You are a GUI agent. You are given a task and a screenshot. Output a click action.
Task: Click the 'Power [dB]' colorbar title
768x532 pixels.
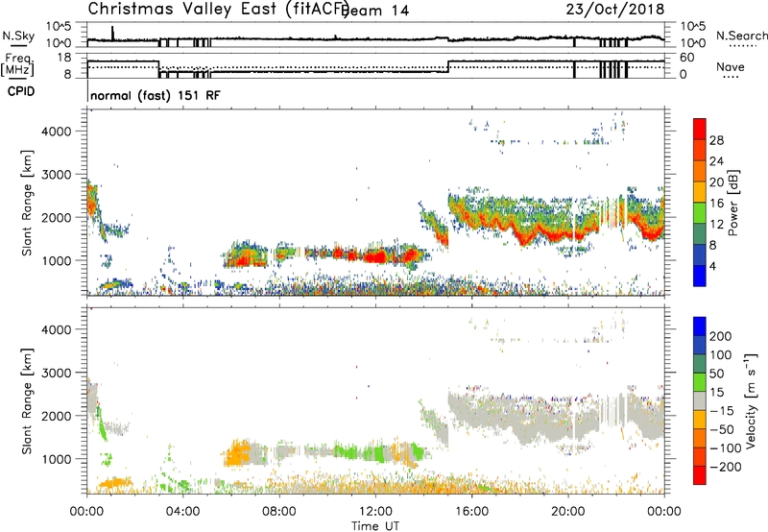click(x=733, y=203)
